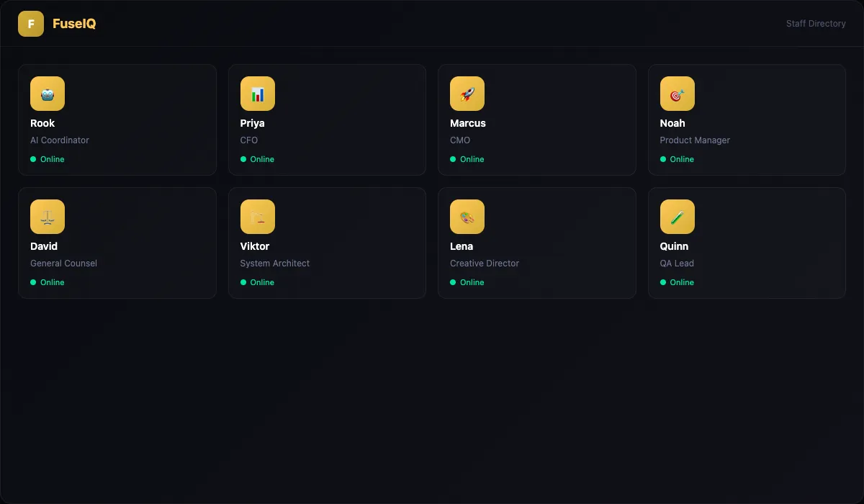The width and height of the screenshot is (864, 504).
Task: Click the General Counsel role text
Action: [63, 264]
